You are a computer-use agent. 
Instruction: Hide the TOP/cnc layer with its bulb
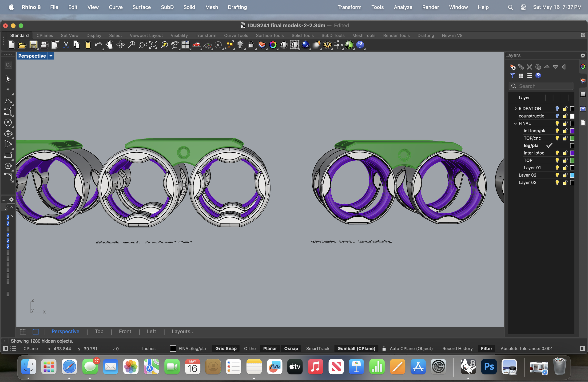pos(557,138)
